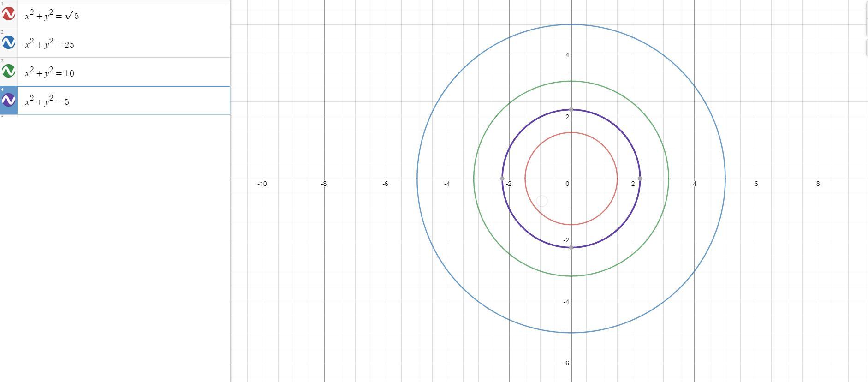The height and width of the screenshot is (382, 868).
Task: Hide the red x²+y²=√5 graph icon
Action: [8, 14]
